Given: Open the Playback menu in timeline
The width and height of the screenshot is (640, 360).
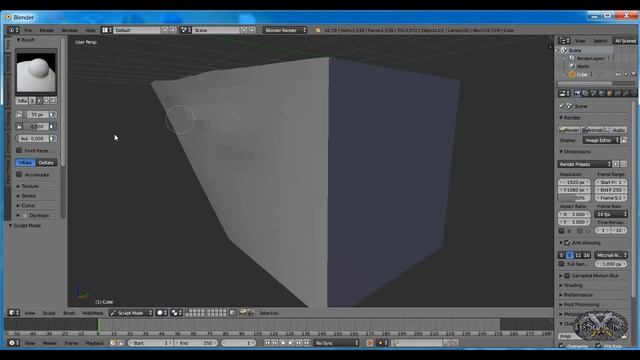Looking at the screenshot, I should click(x=95, y=343).
